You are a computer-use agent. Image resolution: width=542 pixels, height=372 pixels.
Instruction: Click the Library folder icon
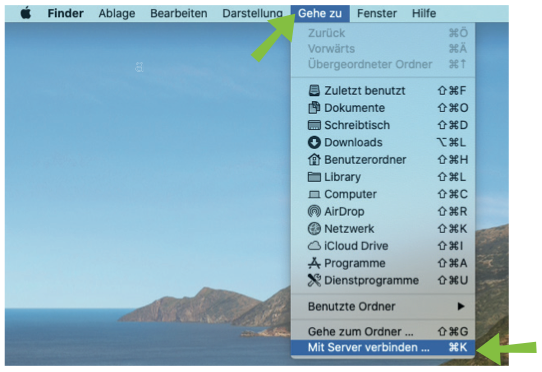point(314,177)
